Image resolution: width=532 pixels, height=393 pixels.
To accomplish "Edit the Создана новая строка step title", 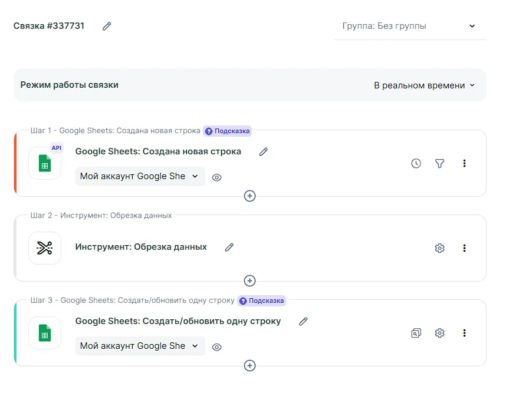I will tap(264, 151).
